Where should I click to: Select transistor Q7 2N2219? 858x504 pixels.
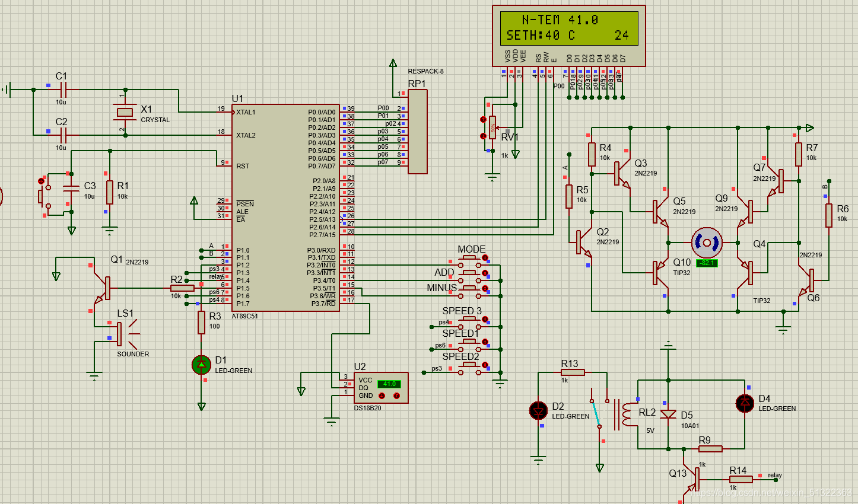point(776,181)
